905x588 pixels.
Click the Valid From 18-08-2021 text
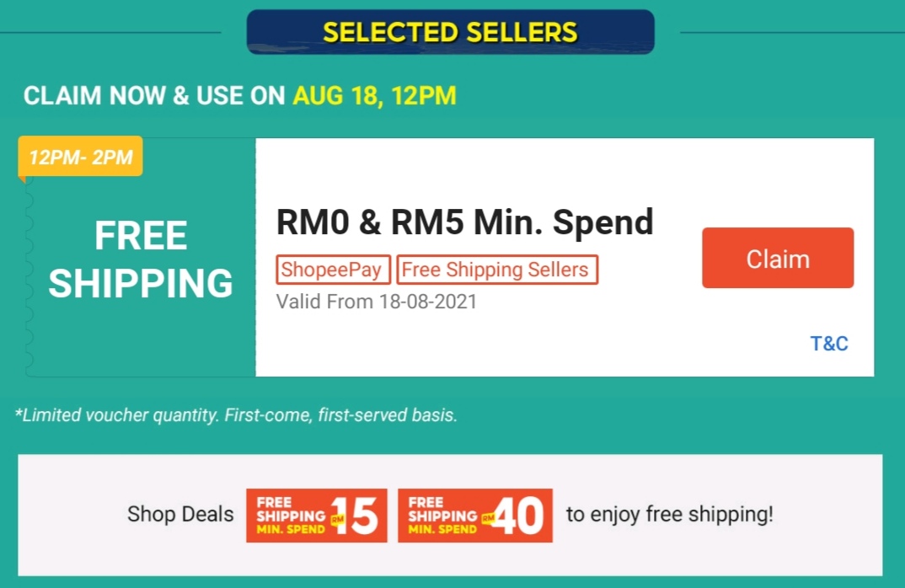[x=376, y=302]
